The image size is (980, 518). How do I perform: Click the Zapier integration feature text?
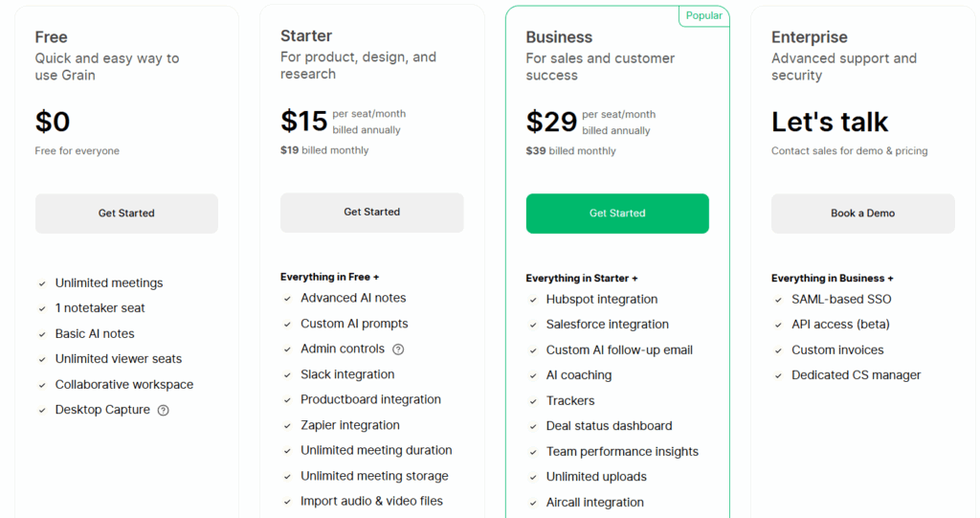point(349,425)
